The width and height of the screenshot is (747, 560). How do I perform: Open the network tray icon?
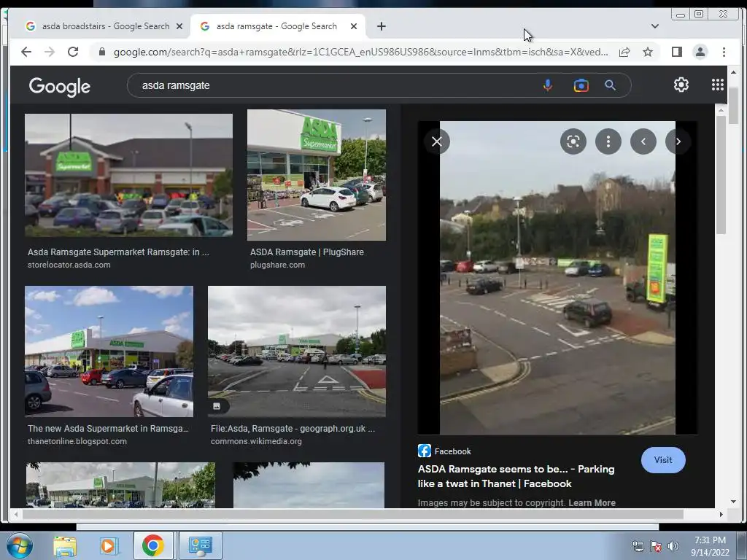pos(638,546)
